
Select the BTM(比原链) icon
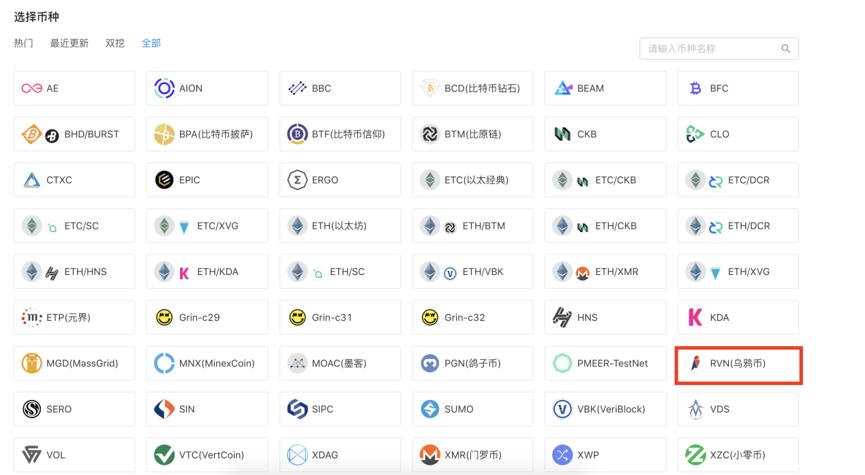point(430,134)
